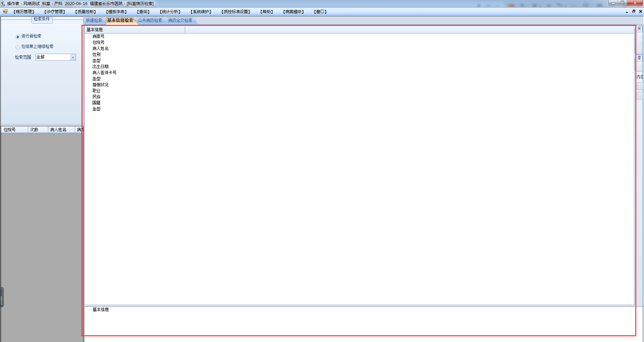Sort results by 病人姓名 column header
Screen dimensions: 644x342
click(x=61, y=130)
